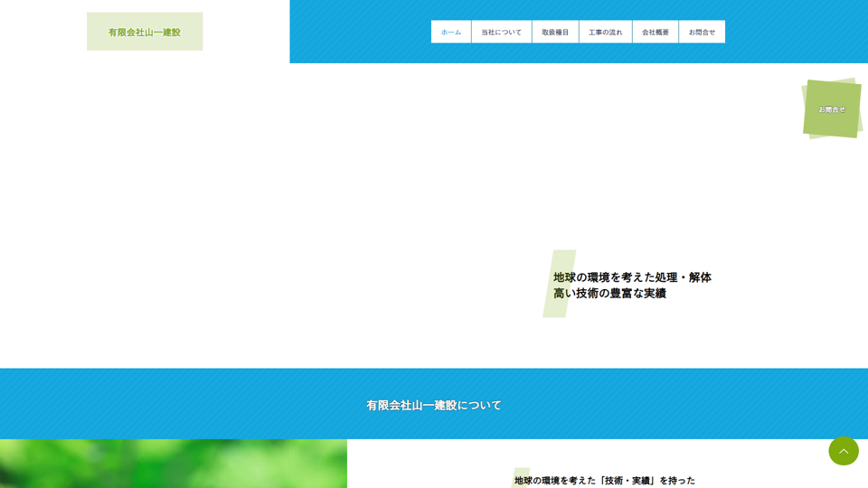Click the hero text 地球の環境を考えた処理・解体

click(632, 277)
